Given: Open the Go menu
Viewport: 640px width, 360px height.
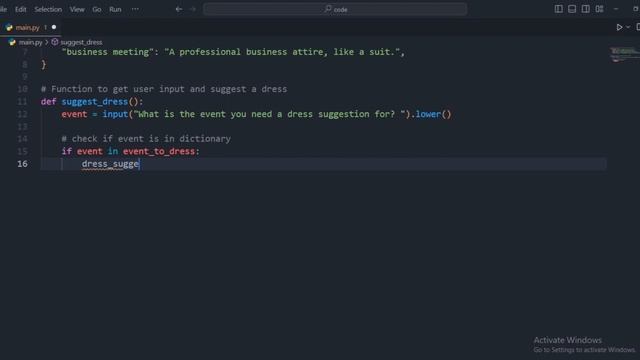Looking at the screenshot, I should pyautogui.click(x=97, y=9).
